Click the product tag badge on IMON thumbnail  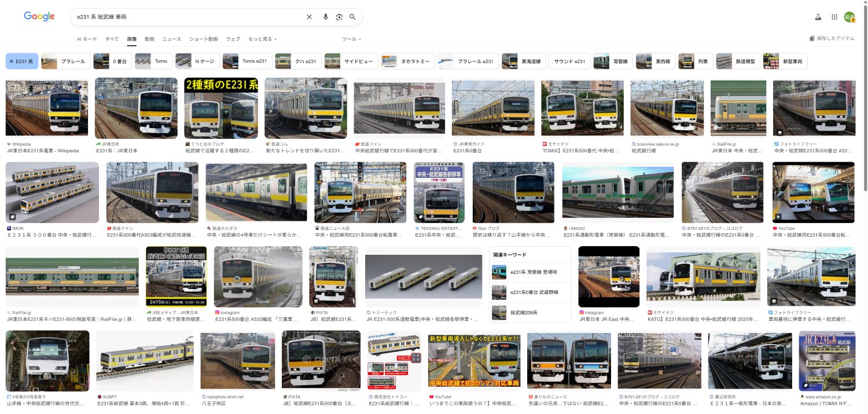point(13,217)
